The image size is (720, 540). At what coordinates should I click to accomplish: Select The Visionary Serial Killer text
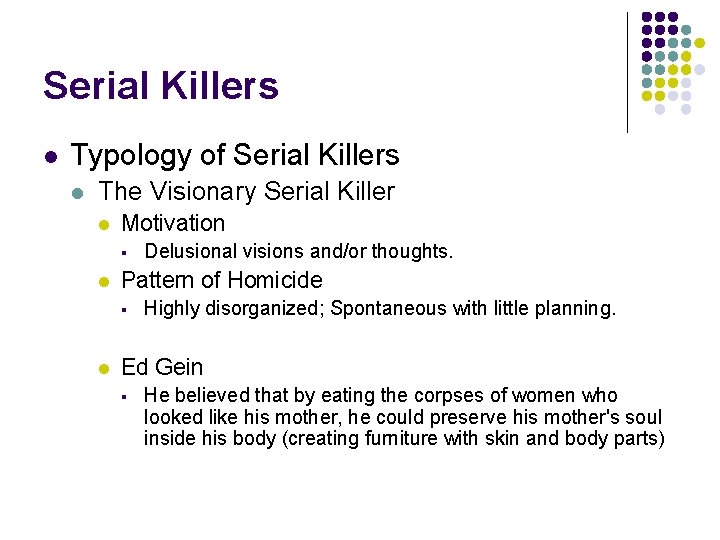click(x=247, y=191)
